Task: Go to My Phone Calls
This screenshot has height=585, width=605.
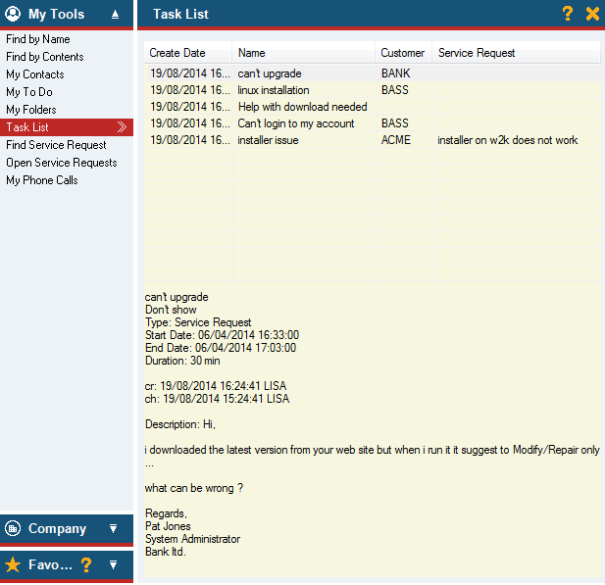Action: [x=42, y=180]
